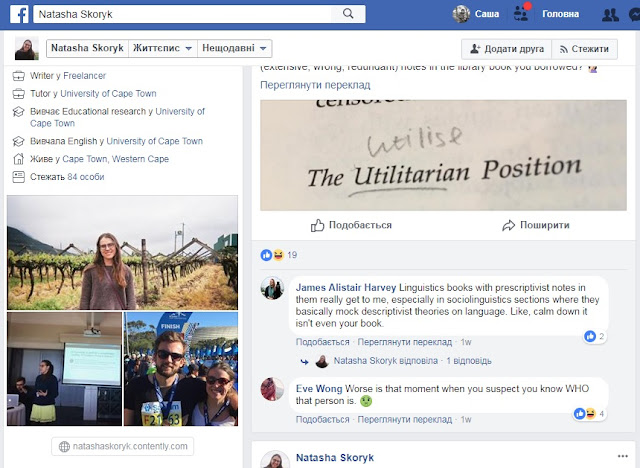Open Переглянути переклад under post text
The width and height of the screenshot is (640, 468).
pos(315,85)
